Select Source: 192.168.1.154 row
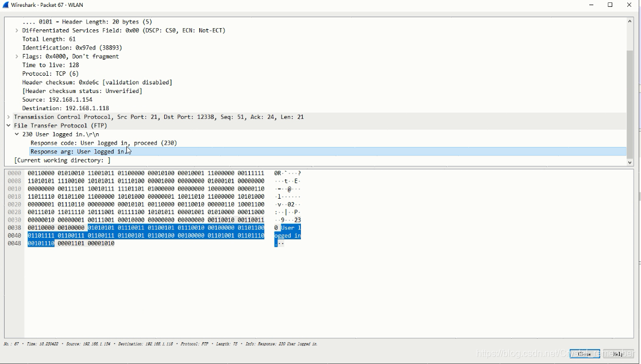The image size is (641, 364). (x=57, y=100)
